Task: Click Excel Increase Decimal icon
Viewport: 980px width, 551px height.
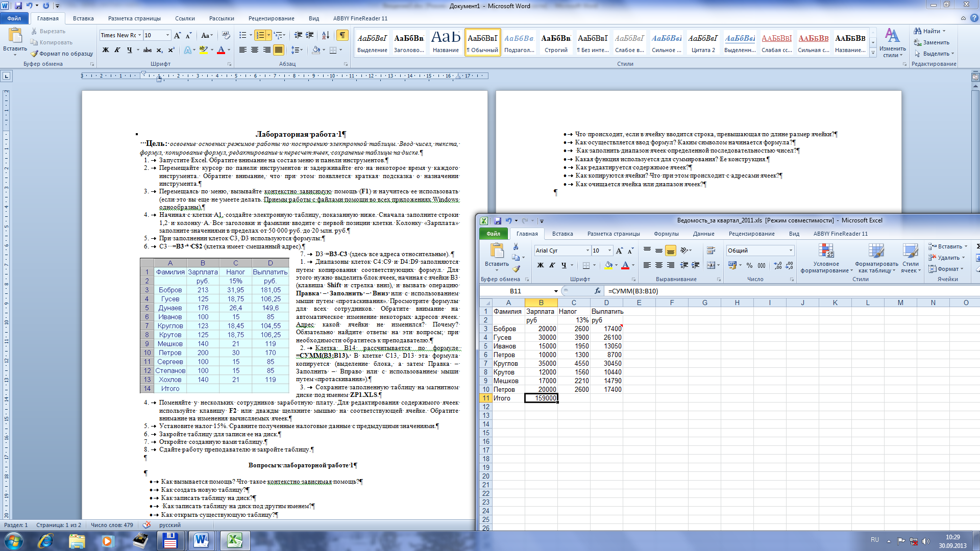Action: pos(777,265)
